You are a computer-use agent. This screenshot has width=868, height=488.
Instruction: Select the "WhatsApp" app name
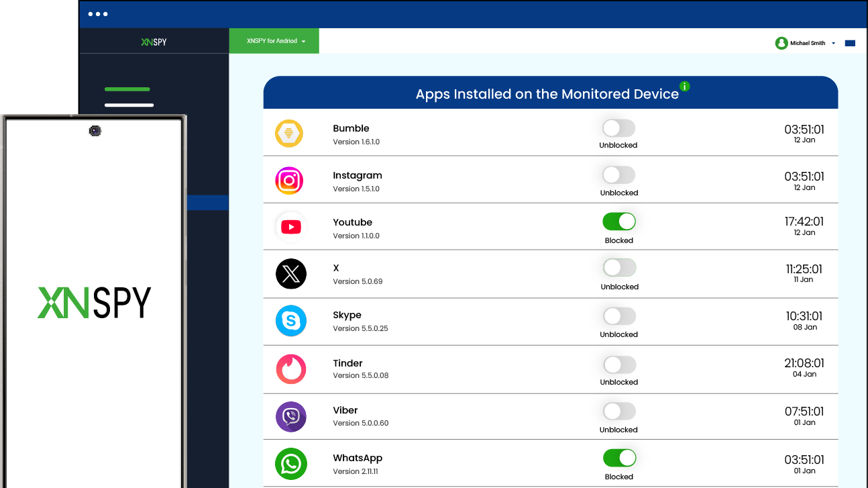coord(358,458)
